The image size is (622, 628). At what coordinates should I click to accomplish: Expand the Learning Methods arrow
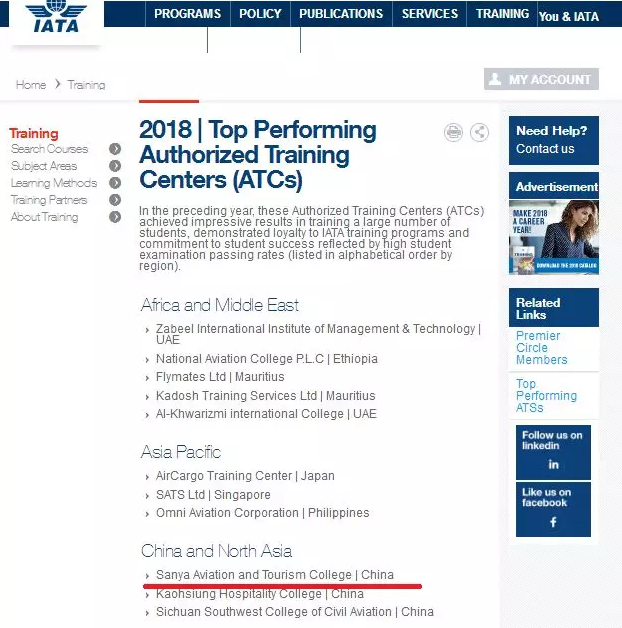(115, 183)
